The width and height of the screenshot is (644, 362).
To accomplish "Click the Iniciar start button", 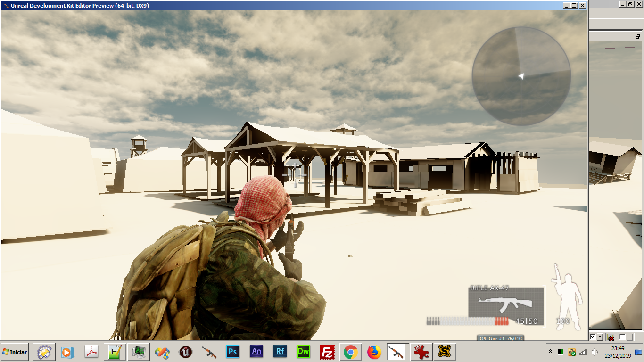I will coord(15,352).
